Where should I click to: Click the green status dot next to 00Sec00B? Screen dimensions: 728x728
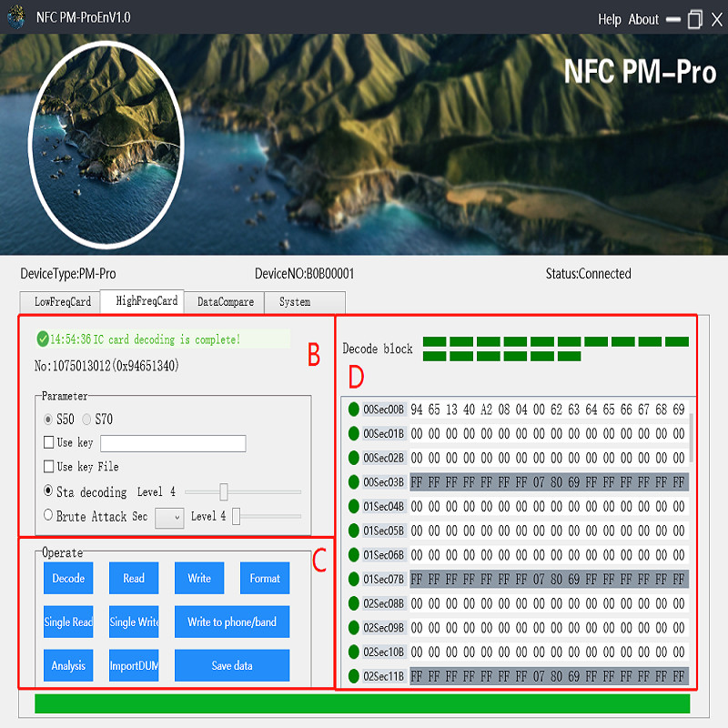coord(353,409)
